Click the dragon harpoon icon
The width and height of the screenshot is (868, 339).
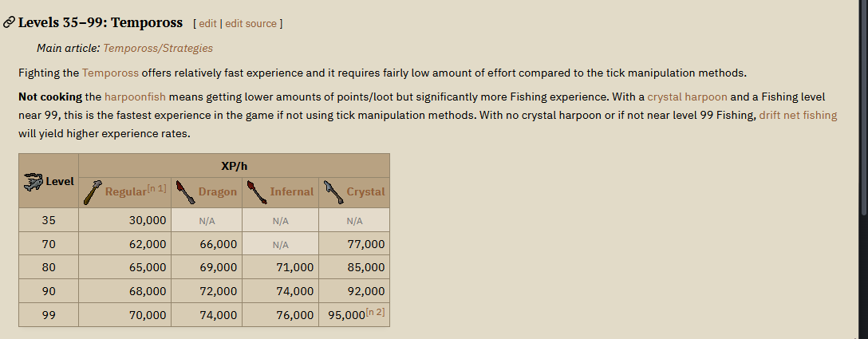186,192
